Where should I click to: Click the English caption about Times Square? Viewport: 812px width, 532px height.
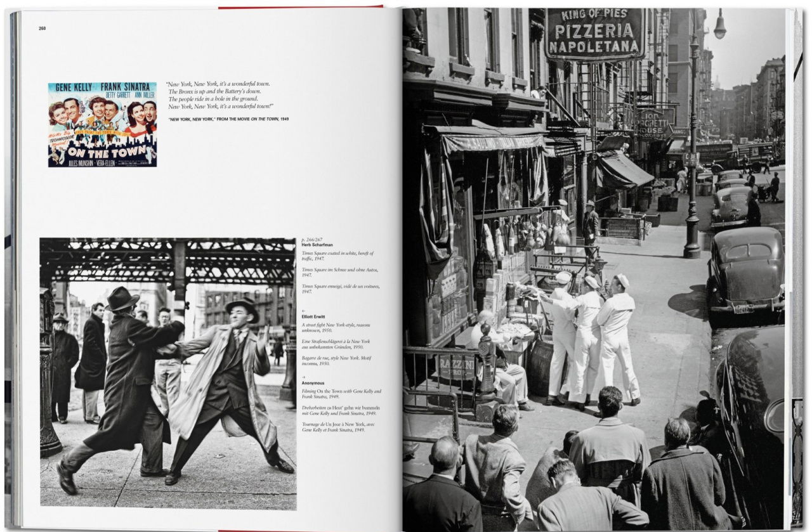click(x=337, y=256)
